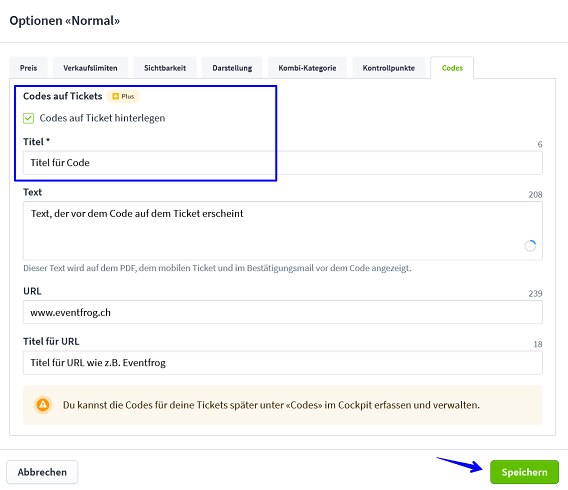Open the Kontrollpunkte tab
Viewport: 568px width, 490px height.
[x=389, y=68]
